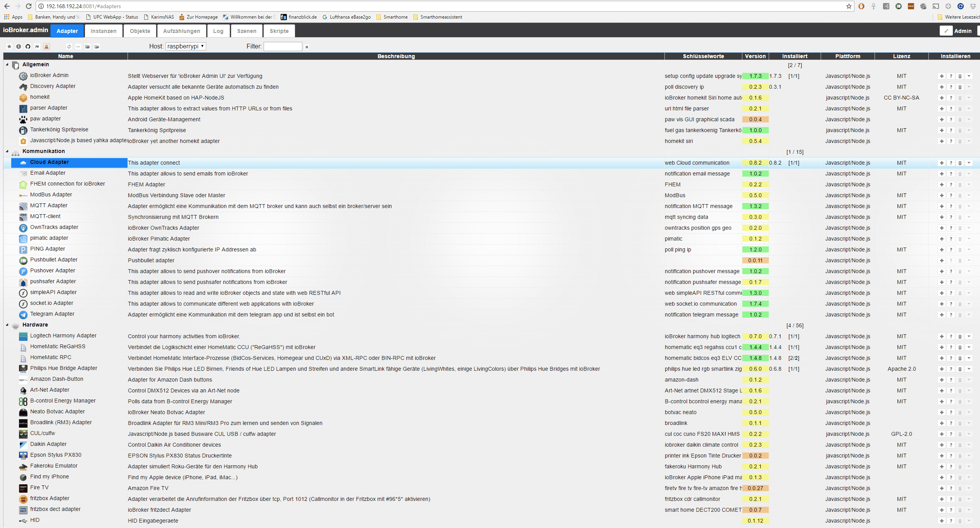Collapse the Kommunikation group tree arrow
The width and height of the screenshot is (980, 528).
(7, 151)
